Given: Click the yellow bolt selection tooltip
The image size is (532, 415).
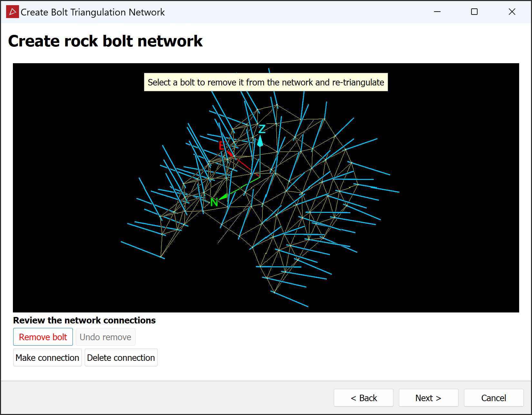Looking at the screenshot, I should point(266,83).
